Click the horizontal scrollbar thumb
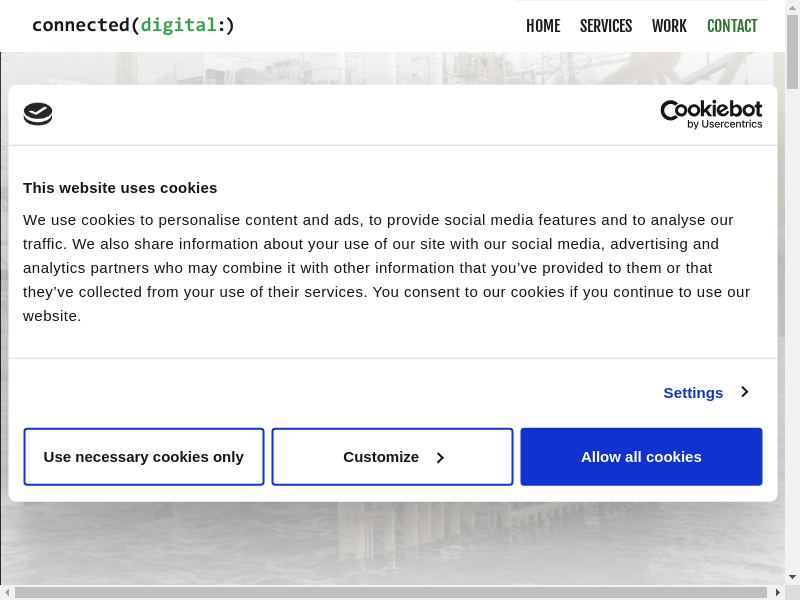 (x=390, y=592)
